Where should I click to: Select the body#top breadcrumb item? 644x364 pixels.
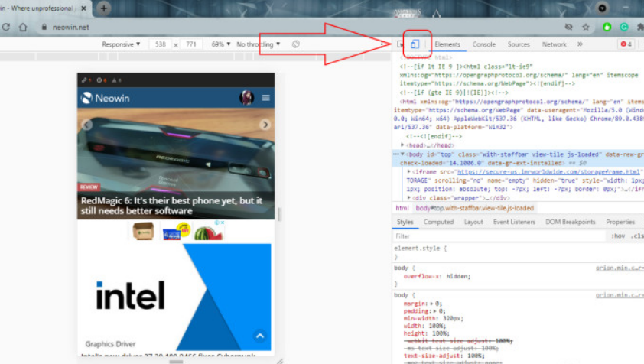(x=474, y=208)
